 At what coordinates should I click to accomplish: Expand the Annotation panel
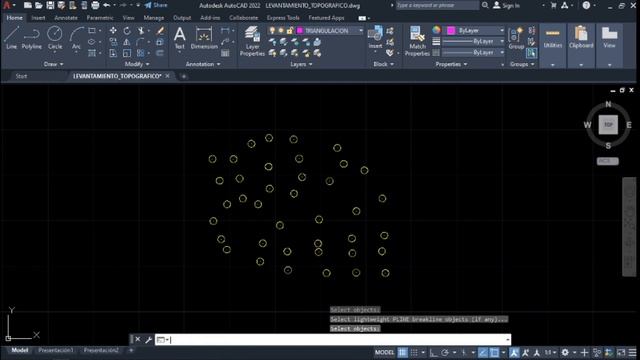tap(203, 64)
